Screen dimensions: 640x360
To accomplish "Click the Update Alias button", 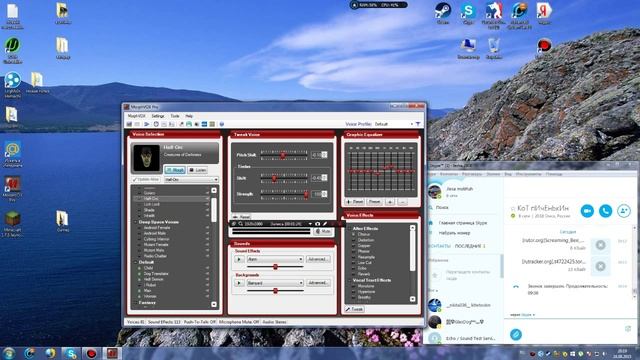I will [x=146, y=180].
